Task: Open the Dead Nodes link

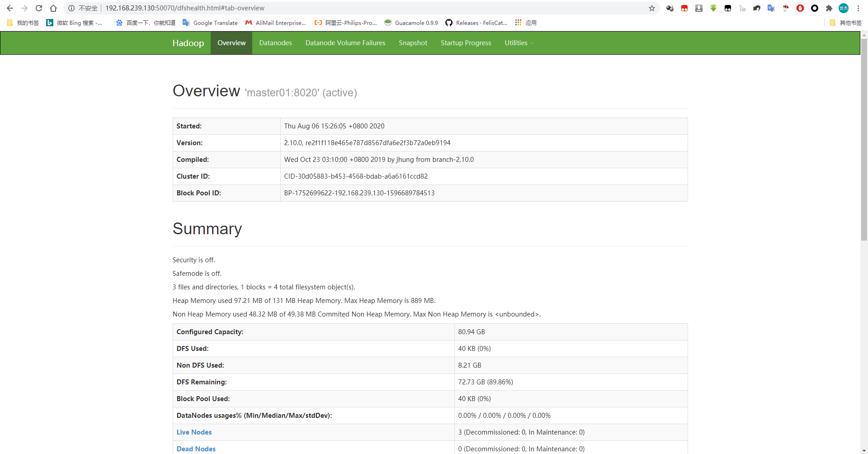Action: tap(196, 449)
